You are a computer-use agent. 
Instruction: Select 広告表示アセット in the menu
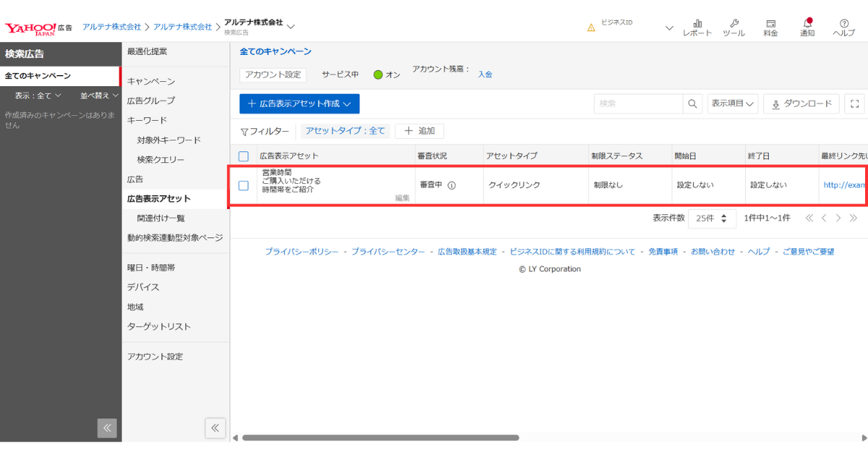tap(159, 198)
